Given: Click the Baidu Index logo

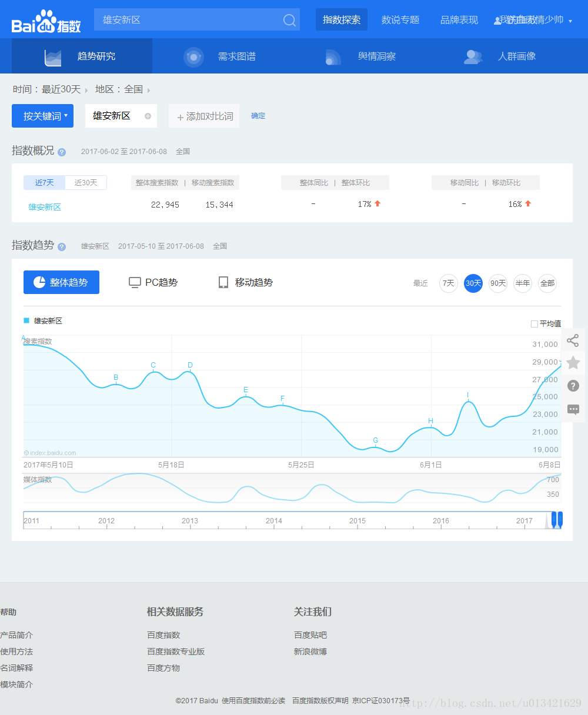Looking at the screenshot, I should coord(46,21).
